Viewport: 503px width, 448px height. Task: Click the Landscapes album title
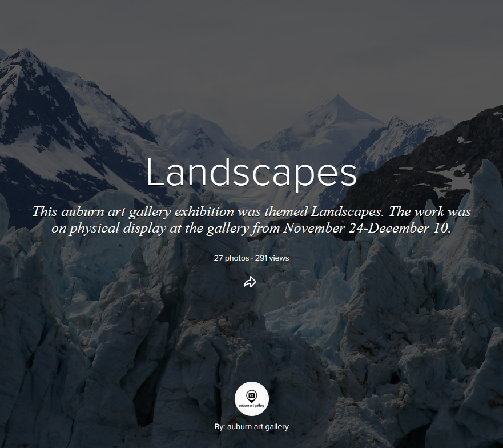[x=251, y=173]
